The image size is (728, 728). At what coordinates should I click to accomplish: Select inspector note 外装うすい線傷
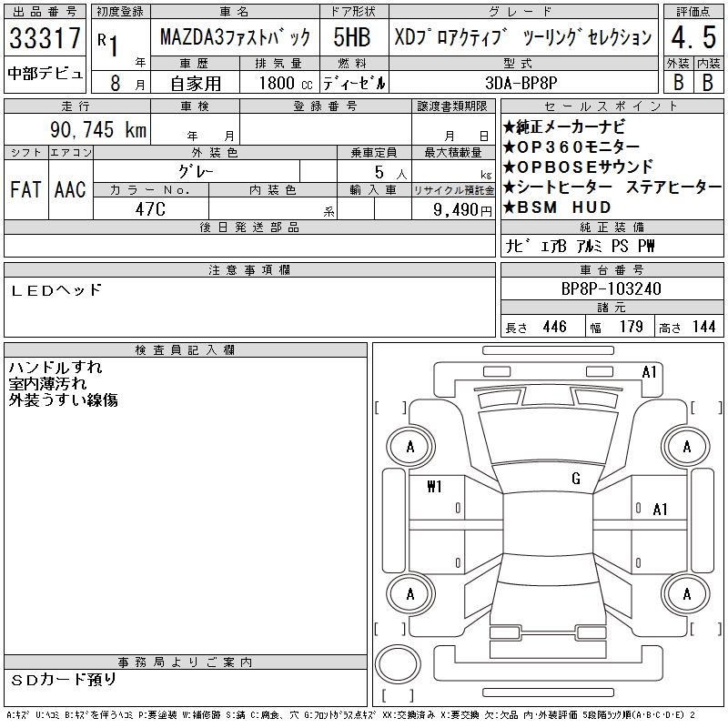tap(63, 400)
